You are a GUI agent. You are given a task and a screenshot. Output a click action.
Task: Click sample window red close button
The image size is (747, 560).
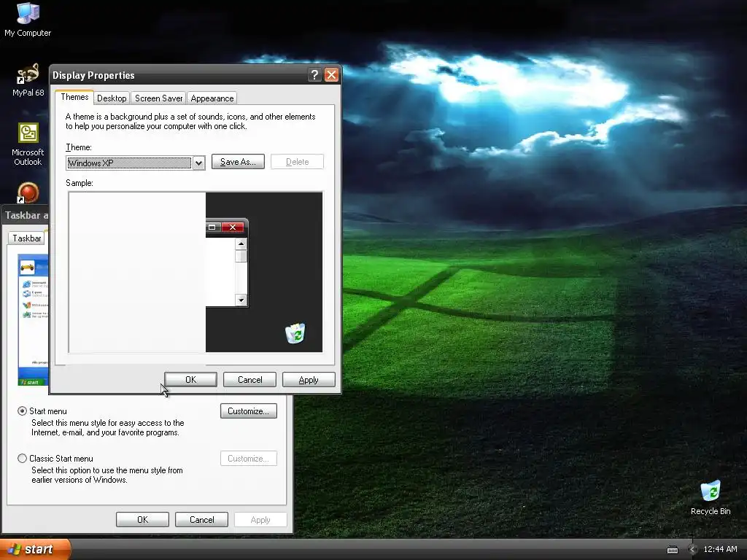coord(233,227)
